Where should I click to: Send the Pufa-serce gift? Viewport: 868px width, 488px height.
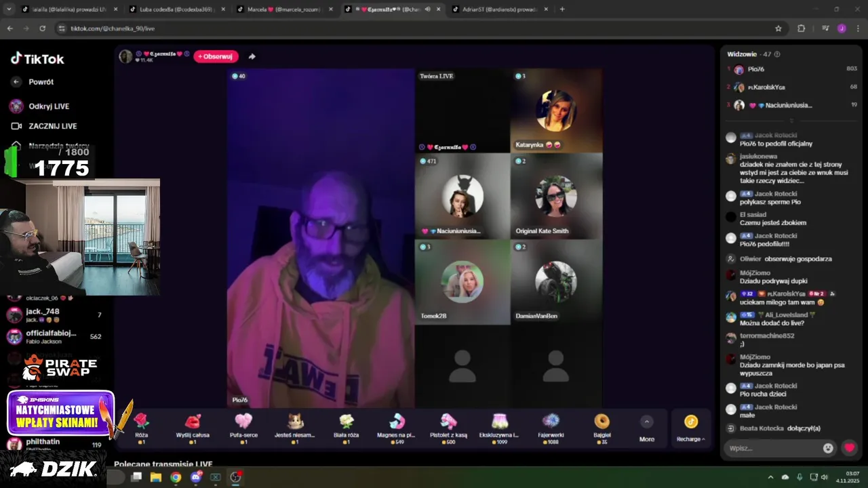coord(243,428)
